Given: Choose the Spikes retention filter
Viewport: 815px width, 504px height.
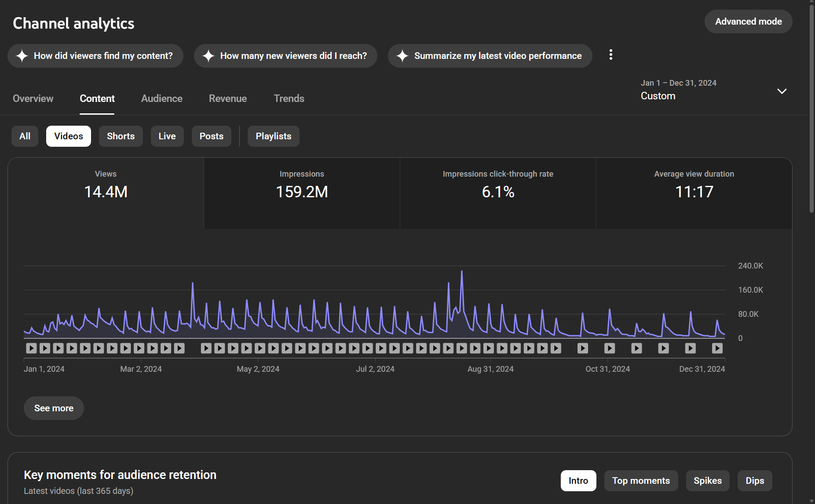Looking at the screenshot, I should click(x=707, y=481).
